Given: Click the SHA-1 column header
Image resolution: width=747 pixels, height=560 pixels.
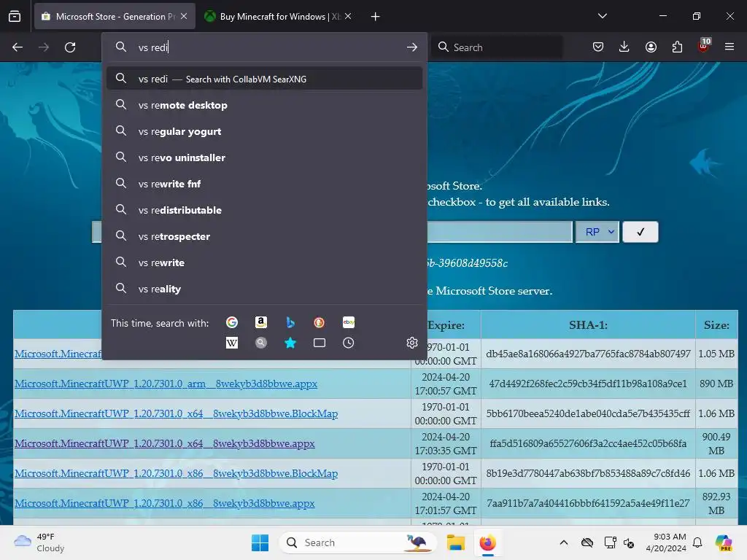Looking at the screenshot, I should click(x=588, y=324).
